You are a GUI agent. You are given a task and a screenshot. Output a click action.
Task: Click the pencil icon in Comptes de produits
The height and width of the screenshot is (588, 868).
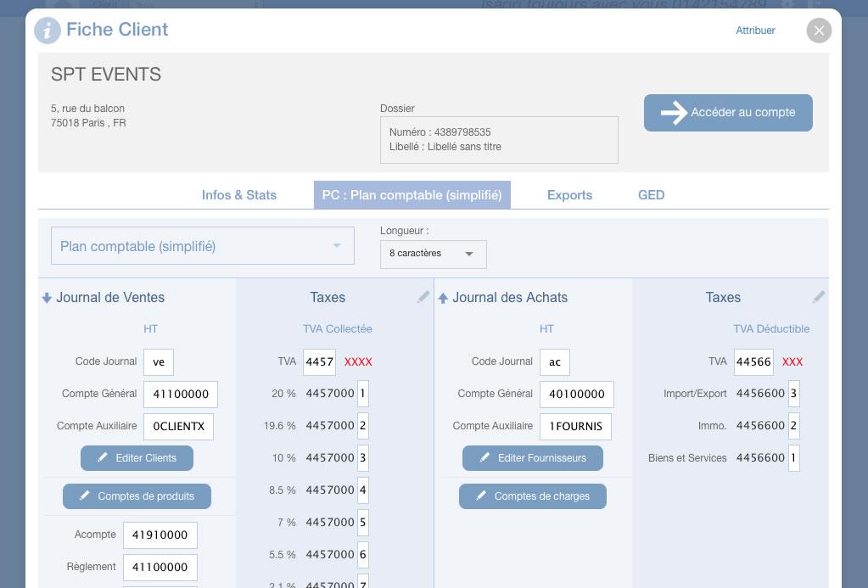pyautogui.click(x=85, y=496)
